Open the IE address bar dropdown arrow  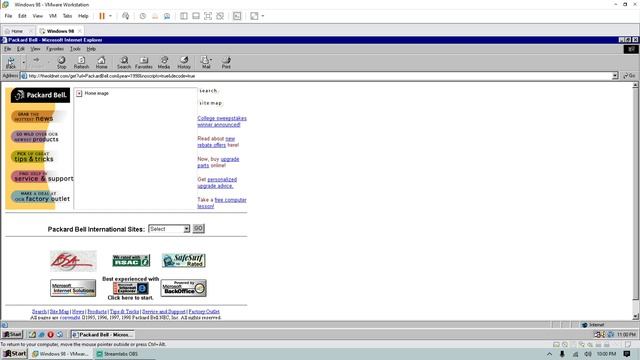pyautogui.click(x=615, y=76)
